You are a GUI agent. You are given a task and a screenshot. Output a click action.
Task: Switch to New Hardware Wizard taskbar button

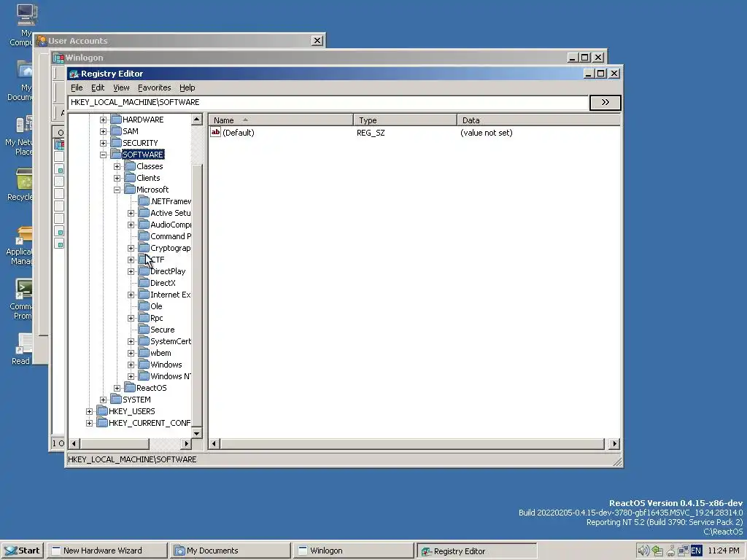(x=108, y=551)
